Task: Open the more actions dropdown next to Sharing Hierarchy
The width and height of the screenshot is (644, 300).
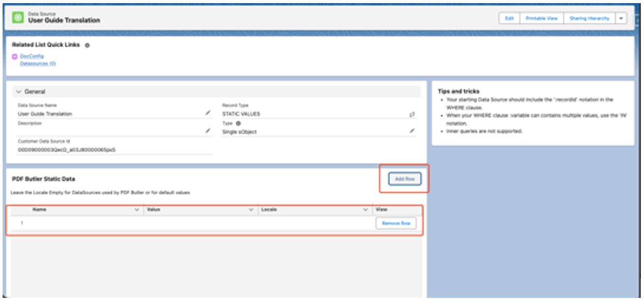Action: [x=621, y=18]
